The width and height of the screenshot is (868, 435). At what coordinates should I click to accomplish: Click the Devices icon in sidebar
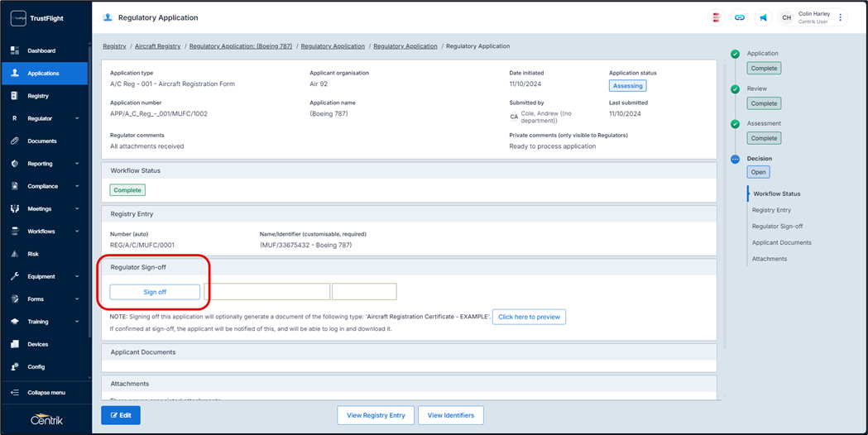click(x=15, y=344)
